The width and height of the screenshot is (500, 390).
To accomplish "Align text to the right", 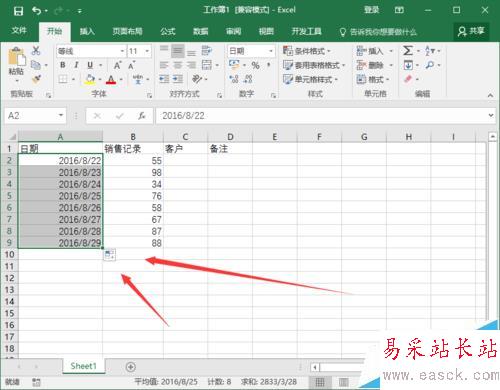I will pos(191,65).
